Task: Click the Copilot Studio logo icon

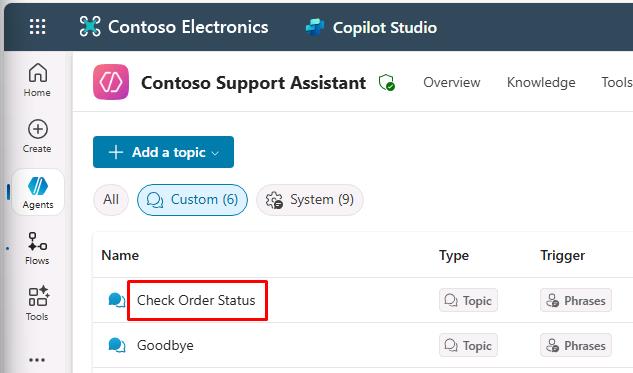Action: click(x=315, y=27)
